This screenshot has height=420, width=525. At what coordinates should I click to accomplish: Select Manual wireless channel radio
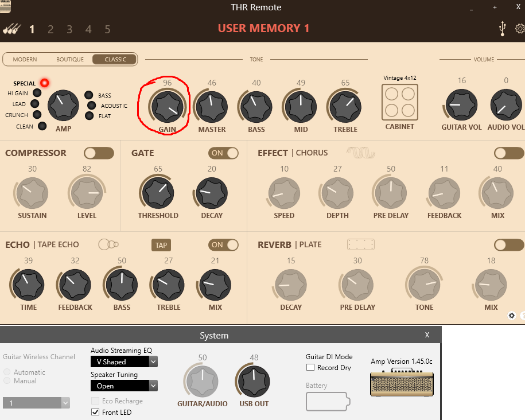pyautogui.click(x=7, y=380)
